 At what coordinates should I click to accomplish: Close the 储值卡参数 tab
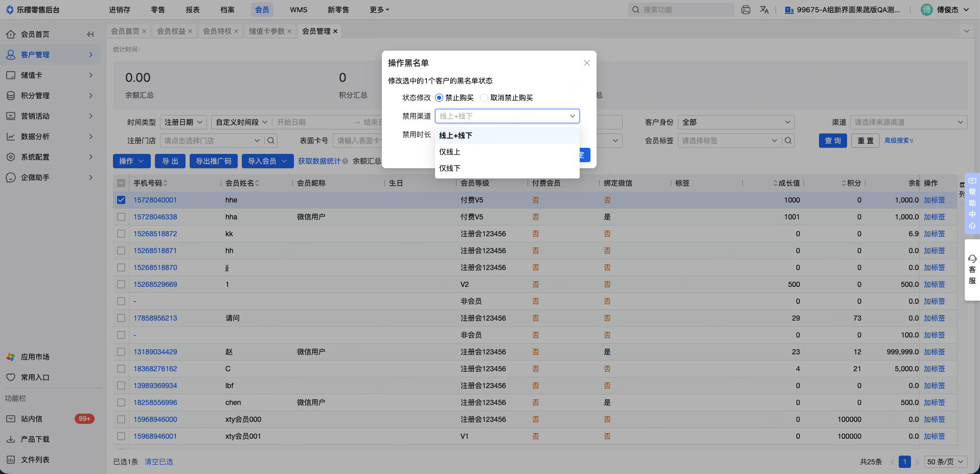pos(289,31)
